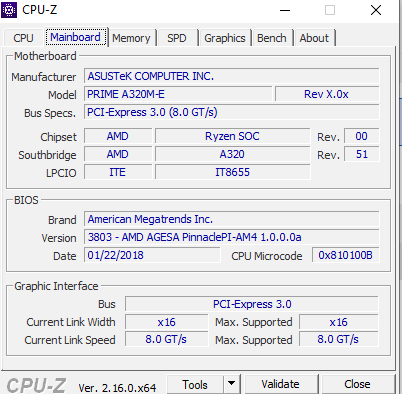Open the Memory tab
This screenshot has width=402, height=394.
click(131, 38)
